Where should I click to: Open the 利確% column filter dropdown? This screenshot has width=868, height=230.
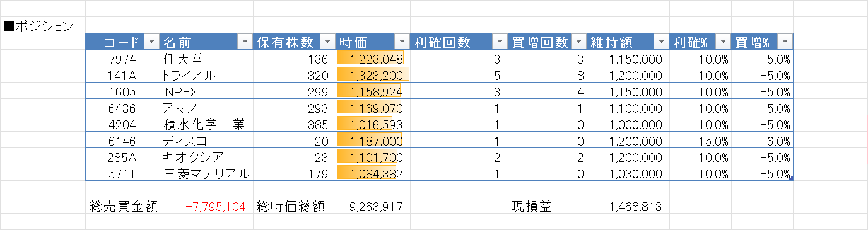(x=722, y=42)
